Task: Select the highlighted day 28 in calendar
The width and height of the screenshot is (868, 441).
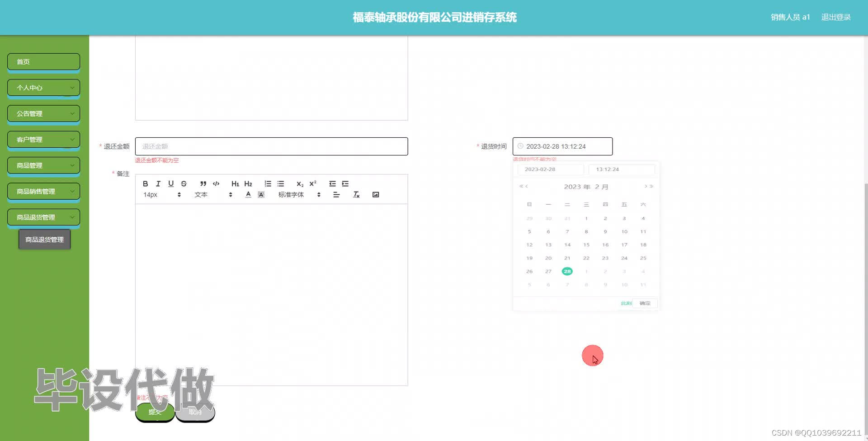Action: pyautogui.click(x=567, y=271)
